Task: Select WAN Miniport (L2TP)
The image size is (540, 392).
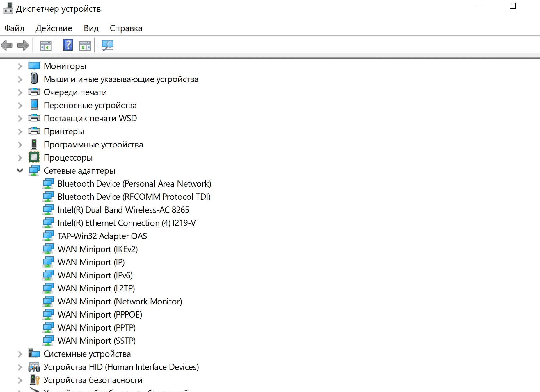Action: (96, 288)
